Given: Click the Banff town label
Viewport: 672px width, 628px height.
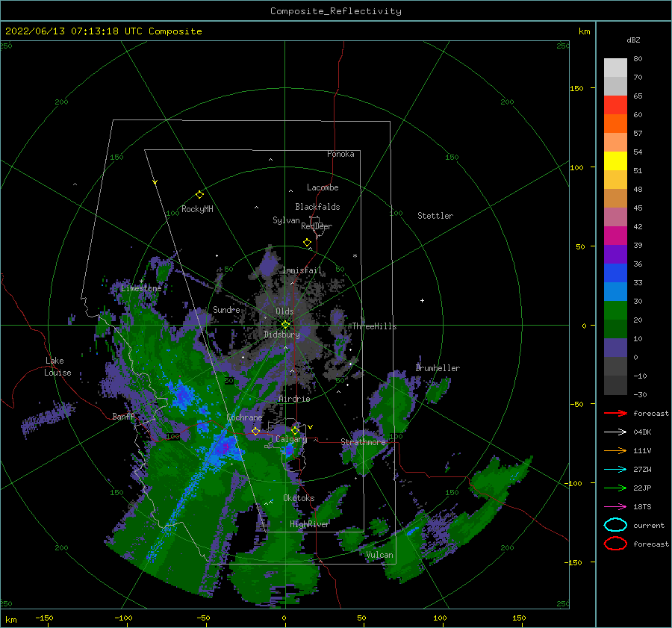Looking at the screenshot, I should tap(123, 417).
